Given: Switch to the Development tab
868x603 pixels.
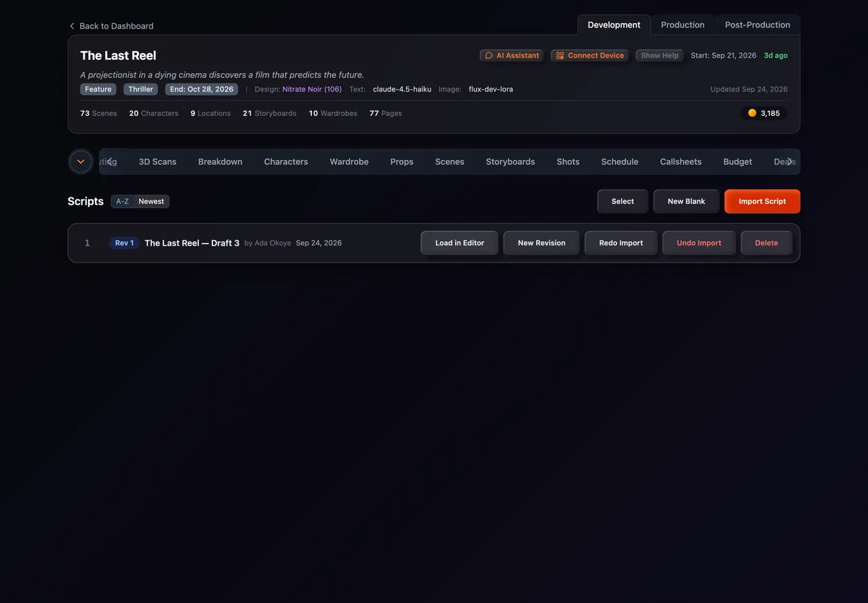Looking at the screenshot, I should click(x=614, y=25).
